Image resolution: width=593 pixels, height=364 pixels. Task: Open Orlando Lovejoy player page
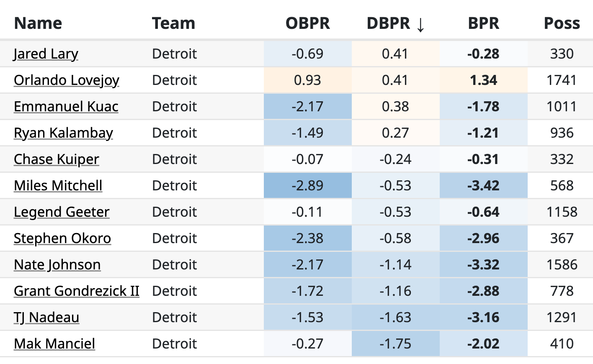tap(67, 80)
